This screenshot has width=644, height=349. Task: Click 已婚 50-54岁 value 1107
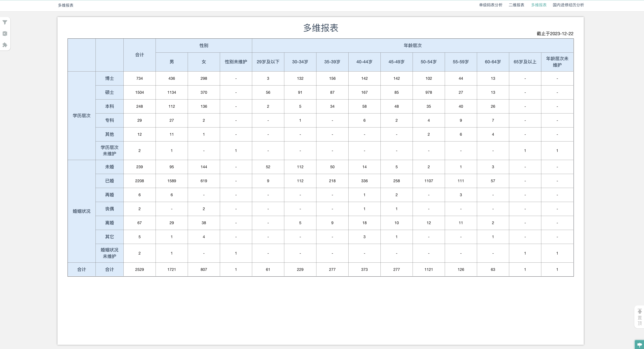[x=429, y=181]
